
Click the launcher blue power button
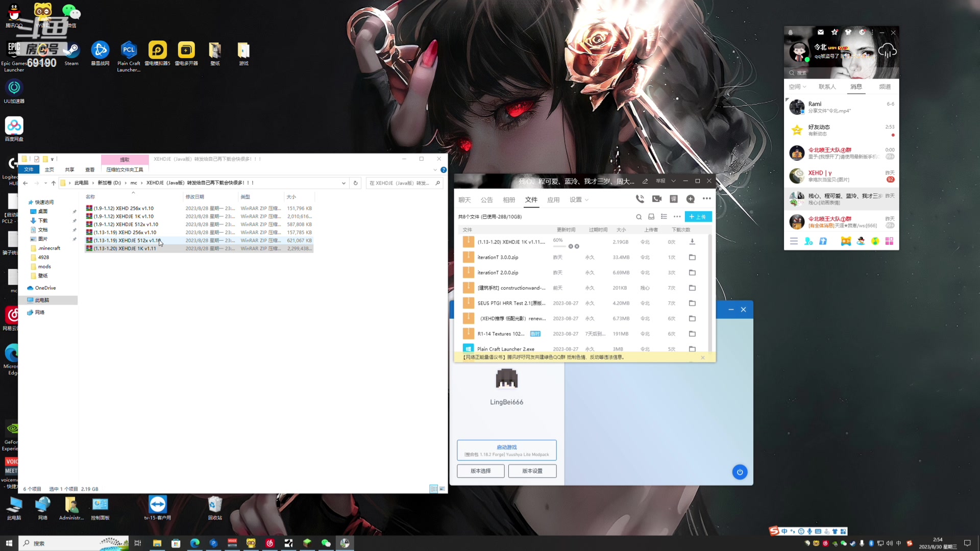coord(740,472)
